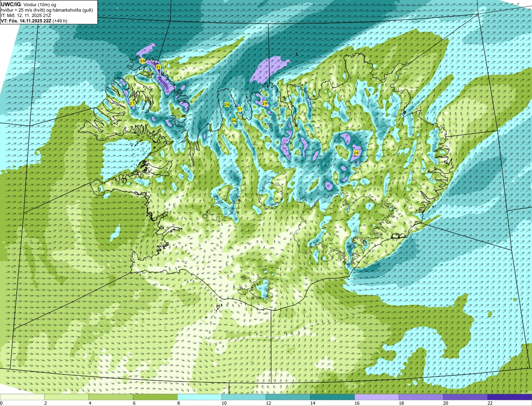Click the "VT: Fös. 14.11.2025 22Z" valid time

tap(26, 21)
